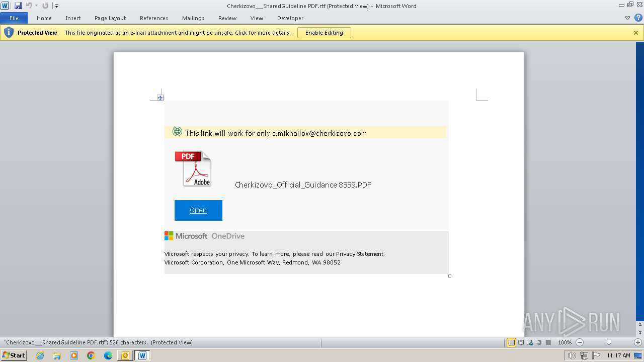
Task: Click the Word application icon in title bar
Action: [5, 6]
